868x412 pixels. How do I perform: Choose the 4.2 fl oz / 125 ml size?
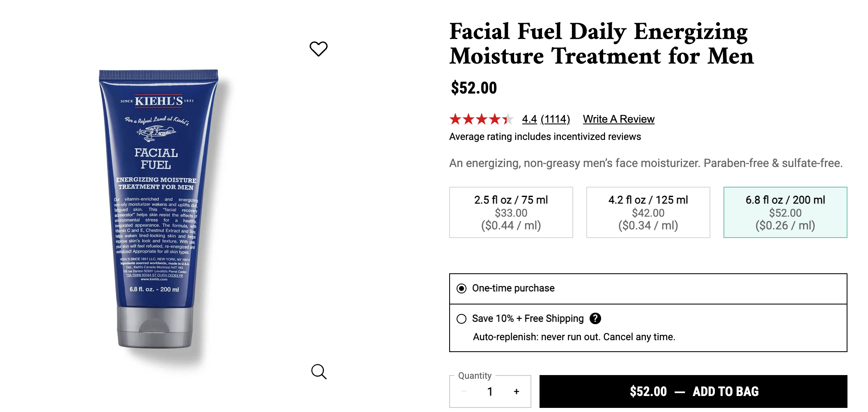coord(648,212)
